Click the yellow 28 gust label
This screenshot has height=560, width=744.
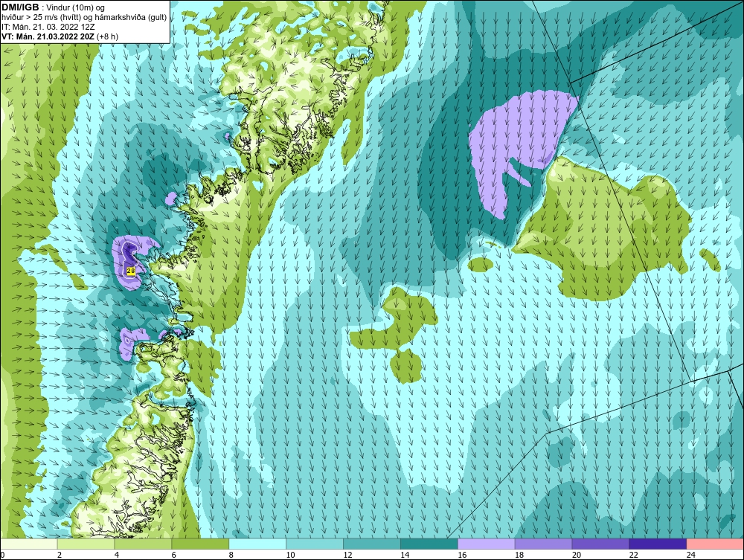[131, 270]
